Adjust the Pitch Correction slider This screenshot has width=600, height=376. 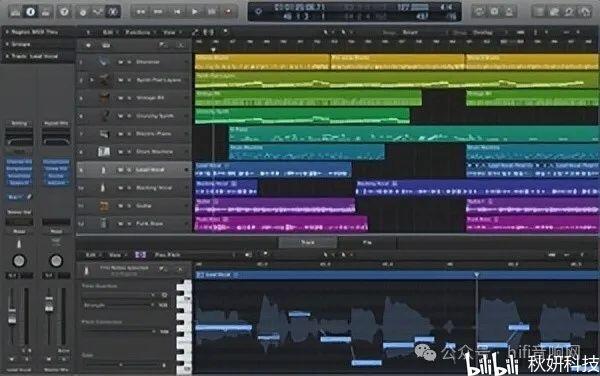[119, 331]
